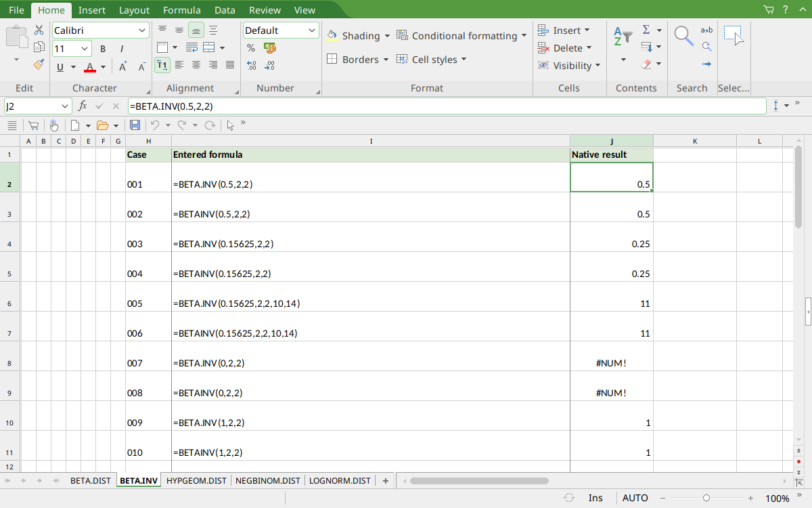Image resolution: width=812 pixels, height=508 pixels.
Task: Click the Fill down icon
Action: click(646, 47)
